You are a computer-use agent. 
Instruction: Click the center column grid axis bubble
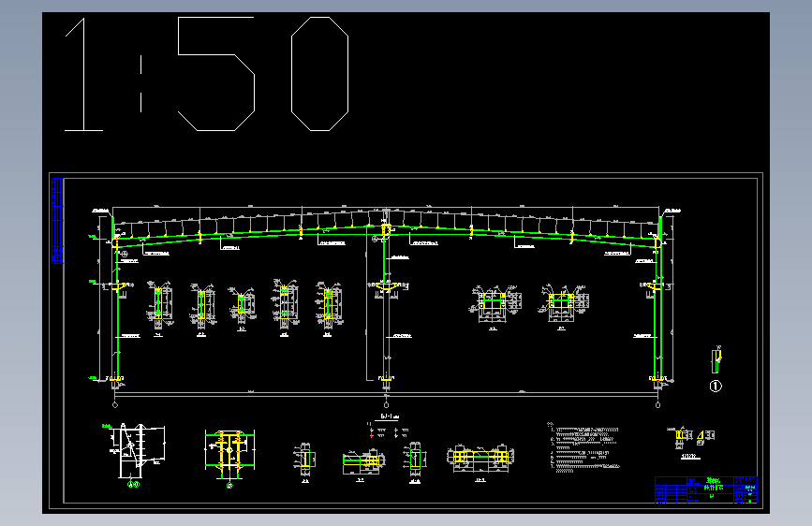[x=386, y=405]
